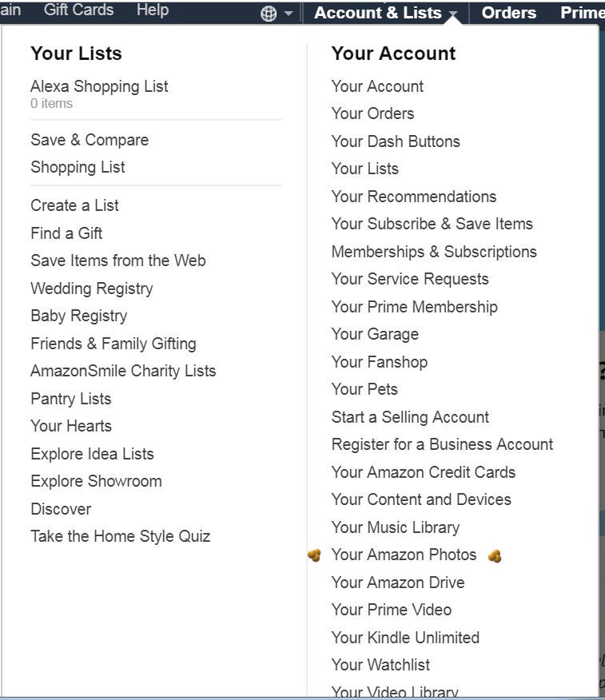Viewport: 605px width, 700px height.
Task: Go to Your Orders under Your Account
Action: click(372, 113)
